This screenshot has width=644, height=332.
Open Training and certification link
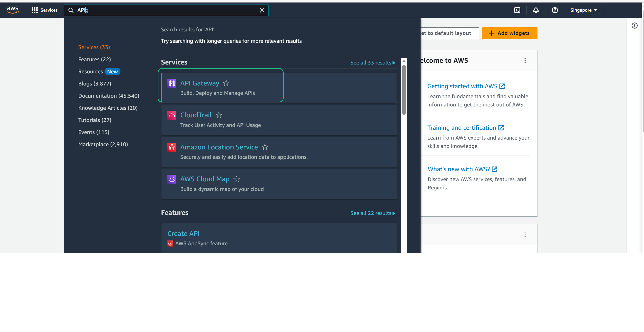(x=462, y=128)
